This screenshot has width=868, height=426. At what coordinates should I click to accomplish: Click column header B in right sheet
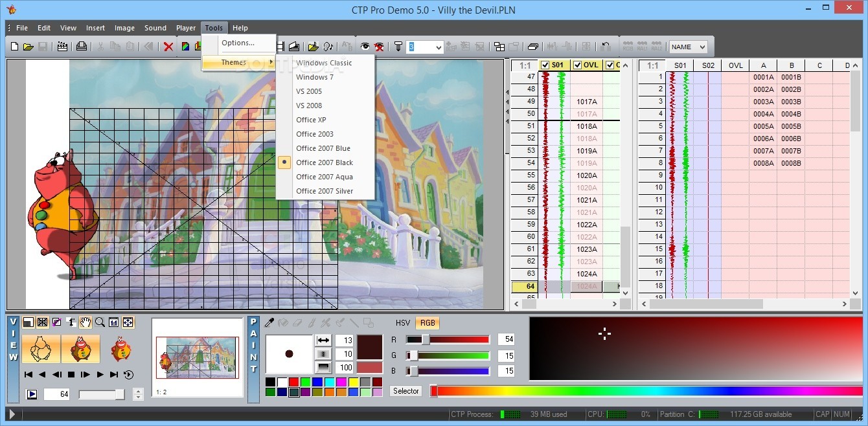tap(792, 65)
